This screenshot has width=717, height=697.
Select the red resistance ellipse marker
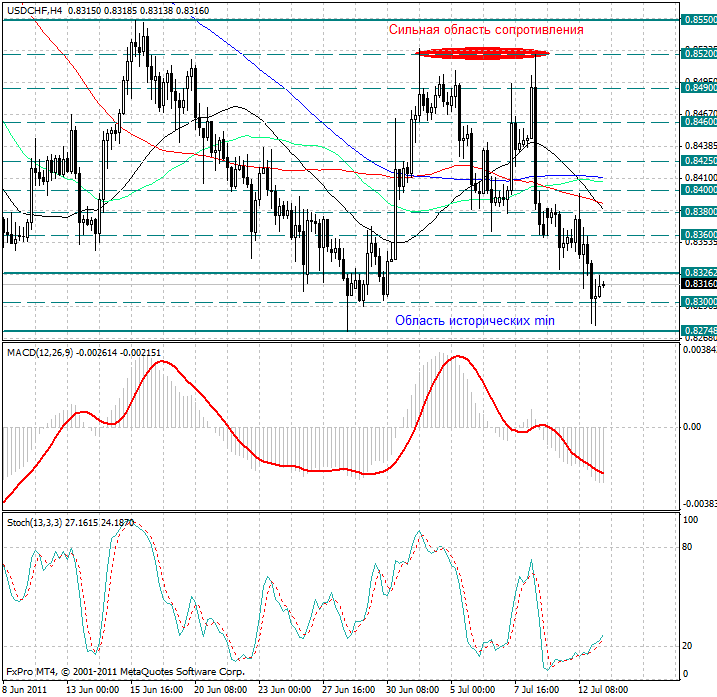tap(482, 52)
